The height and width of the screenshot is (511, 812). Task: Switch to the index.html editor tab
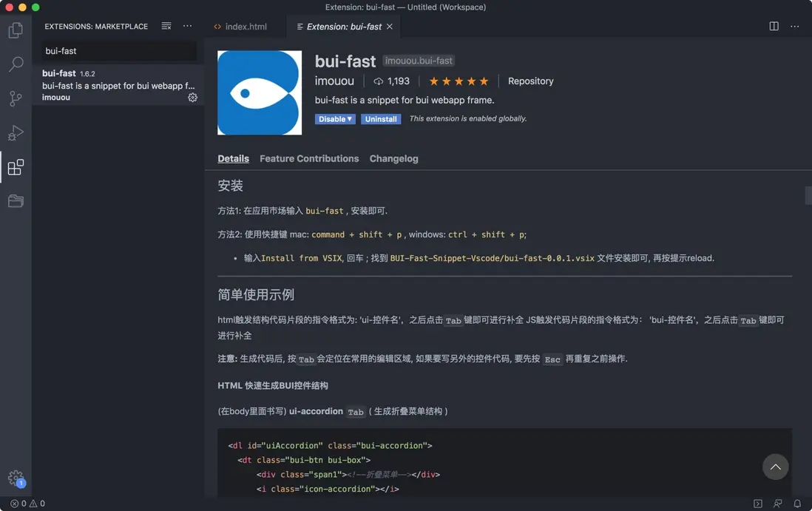246,27
